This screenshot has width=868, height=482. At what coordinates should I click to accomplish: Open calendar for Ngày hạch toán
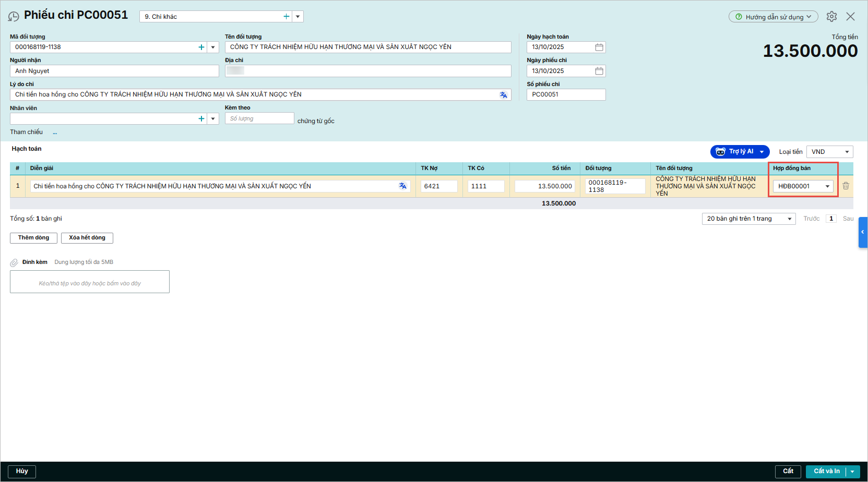tap(599, 47)
